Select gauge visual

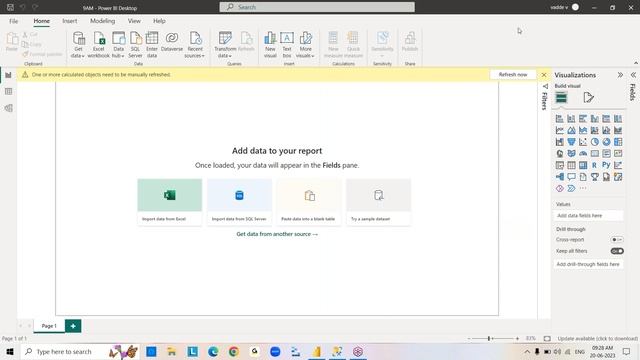[583, 153]
